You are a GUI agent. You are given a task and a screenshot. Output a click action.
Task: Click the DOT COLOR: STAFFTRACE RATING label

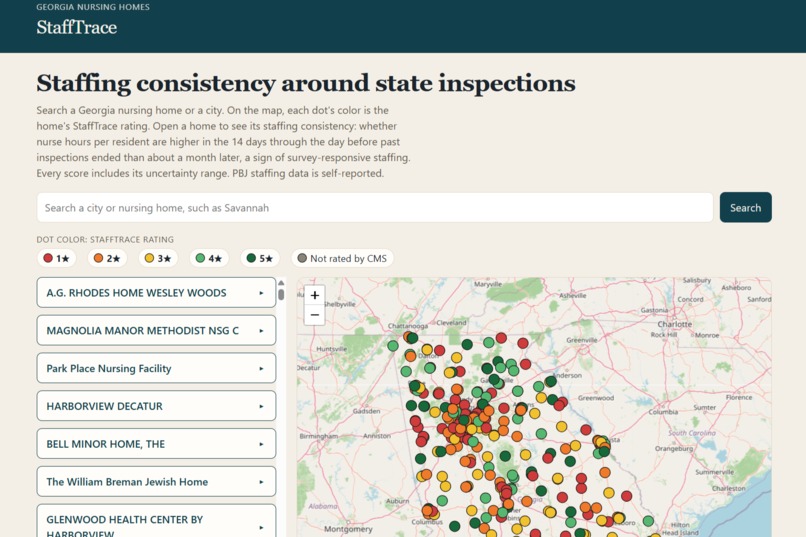pyautogui.click(x=105, y=239)
